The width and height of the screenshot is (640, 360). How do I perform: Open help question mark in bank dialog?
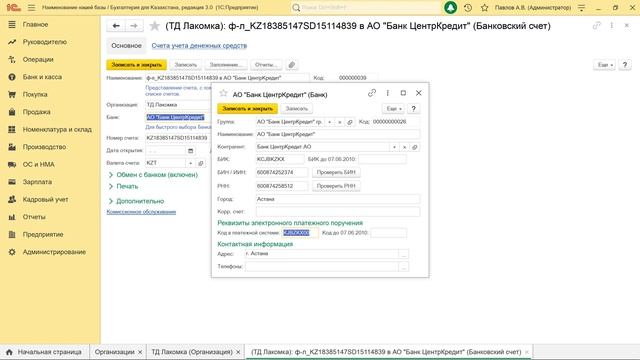[413, 109]
